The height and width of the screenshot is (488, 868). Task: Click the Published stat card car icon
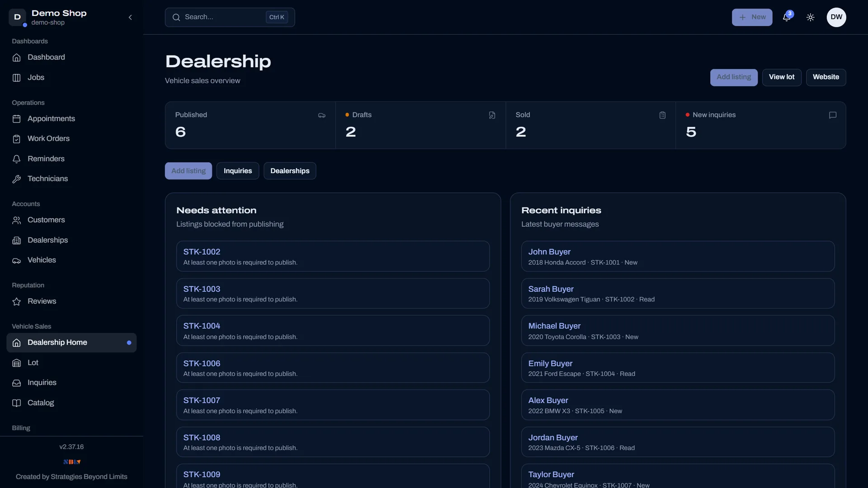322,115
